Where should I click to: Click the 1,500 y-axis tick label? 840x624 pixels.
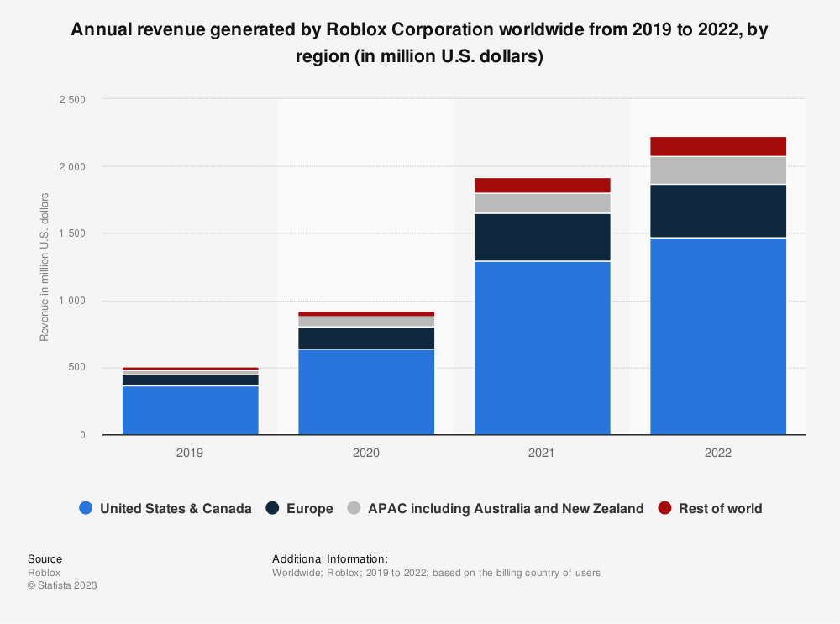(71, 233)
